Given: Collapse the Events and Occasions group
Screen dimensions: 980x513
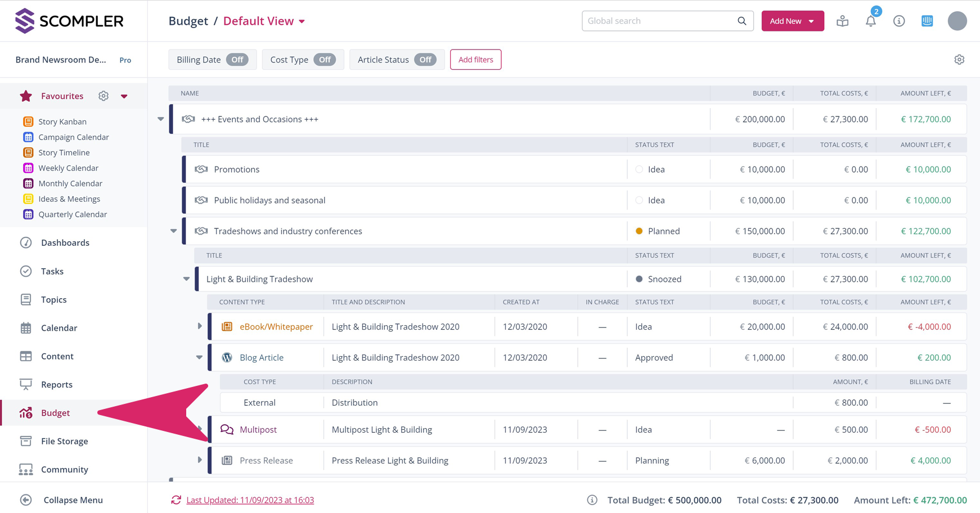Looking at the screenshot, I should pyautogui.click(x=161, y=119).
